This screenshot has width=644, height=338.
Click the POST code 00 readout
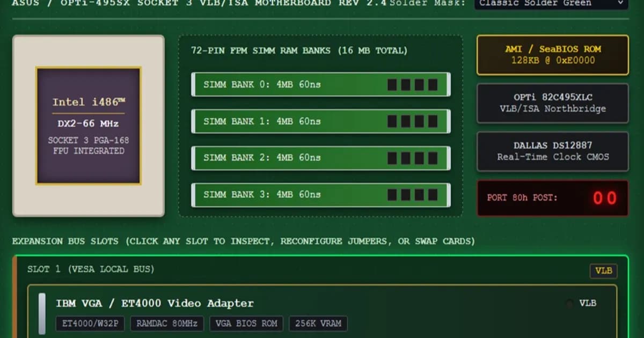tap(605, 198)
